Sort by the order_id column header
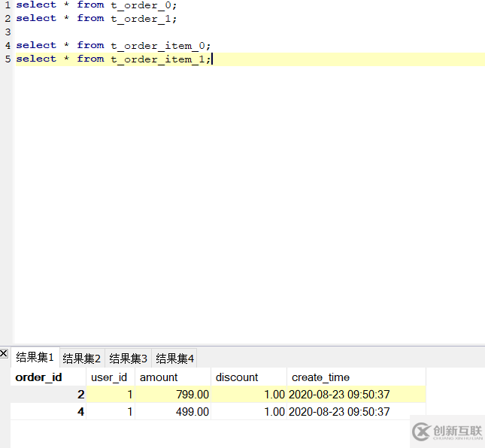The width and height of the screenshot is (485, 448). pyautogui.click(x=39, y=377)
